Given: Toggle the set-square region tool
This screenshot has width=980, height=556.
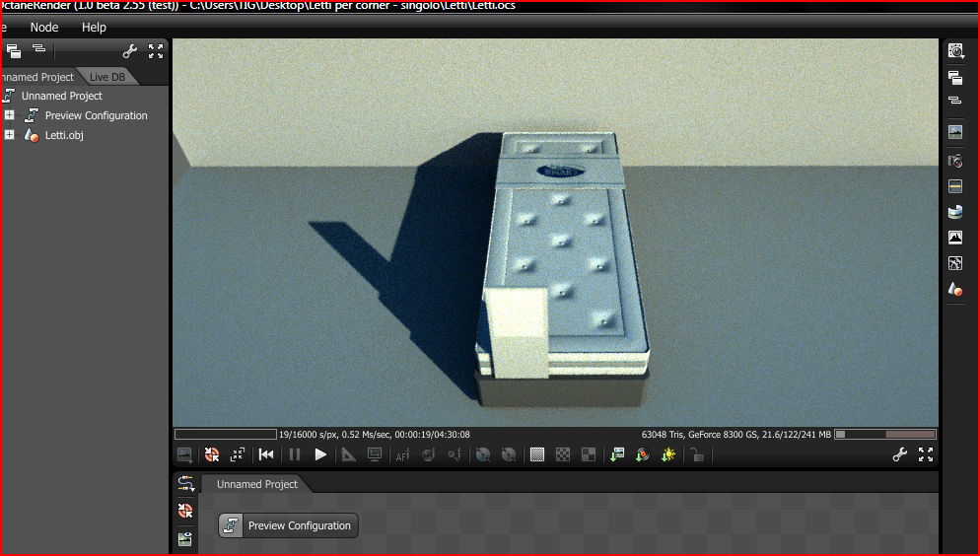Looking at the screenshot, I should click(349, 454).
